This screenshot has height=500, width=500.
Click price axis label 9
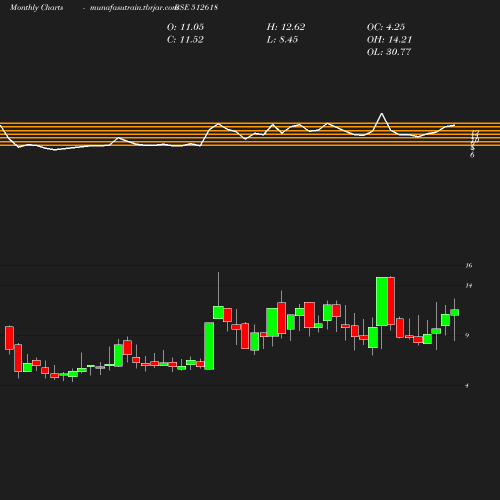point(467,335)
